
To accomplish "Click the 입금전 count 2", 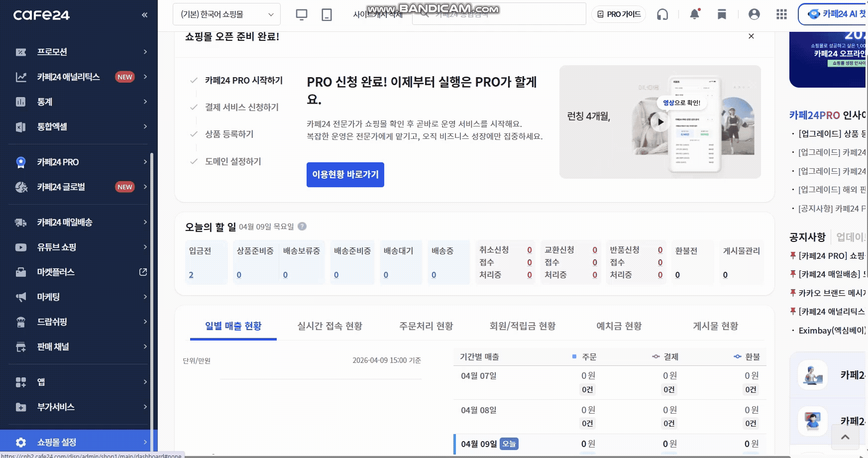I will pos(191,275).
